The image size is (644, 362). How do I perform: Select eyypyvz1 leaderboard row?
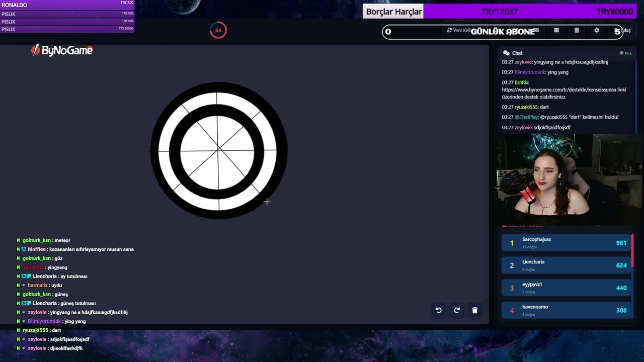pyautogui.click(x=567, y=288)
